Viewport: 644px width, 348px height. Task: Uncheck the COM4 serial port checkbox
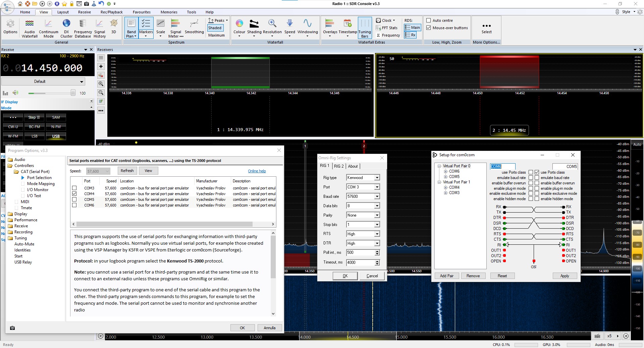coord(74,194)
